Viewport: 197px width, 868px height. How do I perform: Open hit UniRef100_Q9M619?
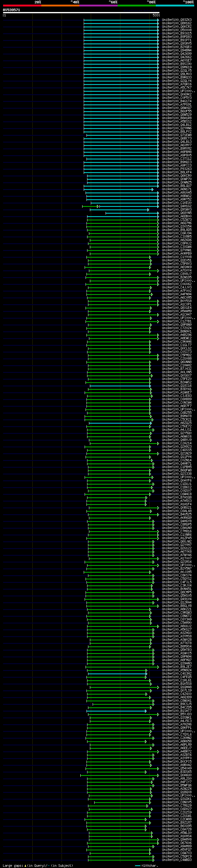pyautogui.click(x=177, y=67)
